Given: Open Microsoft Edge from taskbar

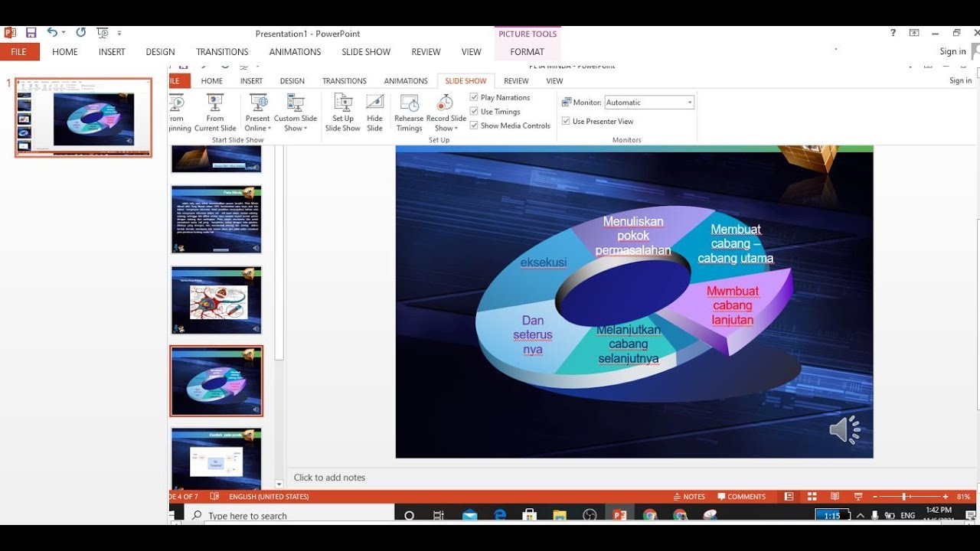Looking at the screenshot, I should [x=500, y=516].
